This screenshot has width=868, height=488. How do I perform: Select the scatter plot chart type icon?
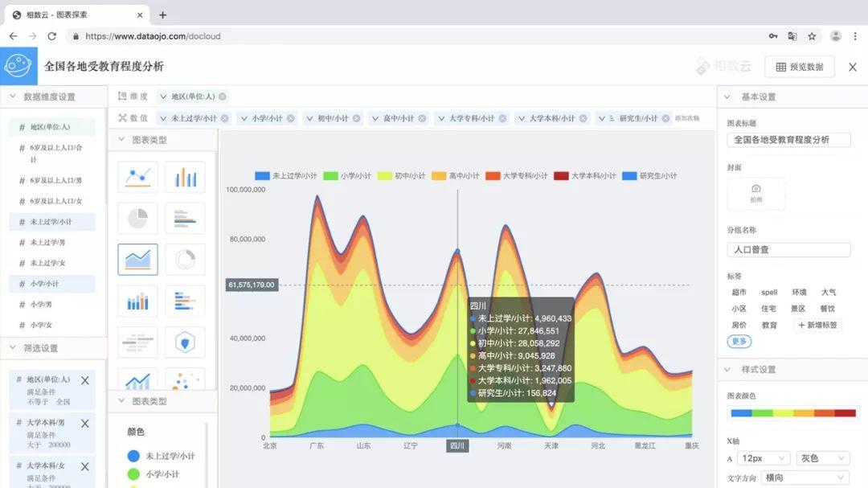tap(185, 380)
